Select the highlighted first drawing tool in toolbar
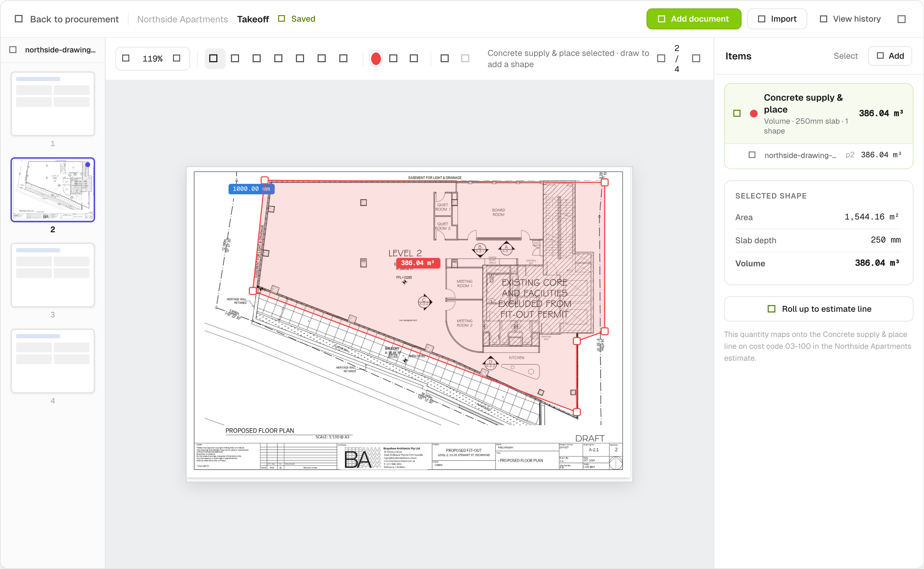 213,58
